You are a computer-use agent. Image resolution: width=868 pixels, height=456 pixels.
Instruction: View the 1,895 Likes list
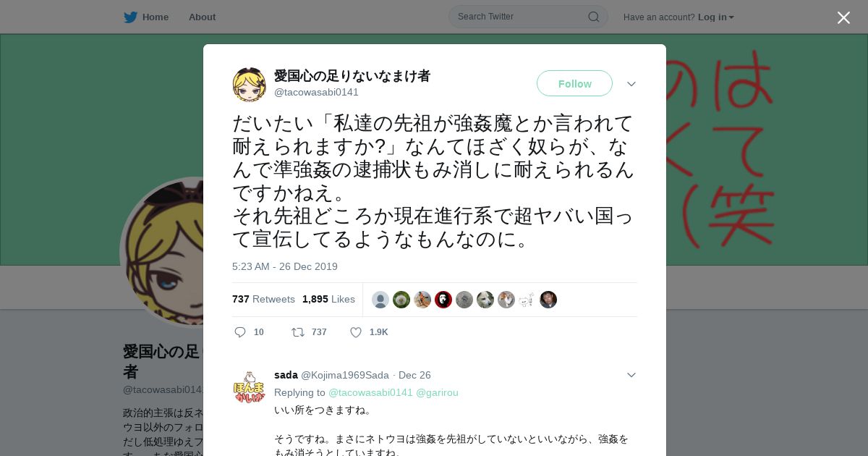pyautogui.click(x=328, y=299)
